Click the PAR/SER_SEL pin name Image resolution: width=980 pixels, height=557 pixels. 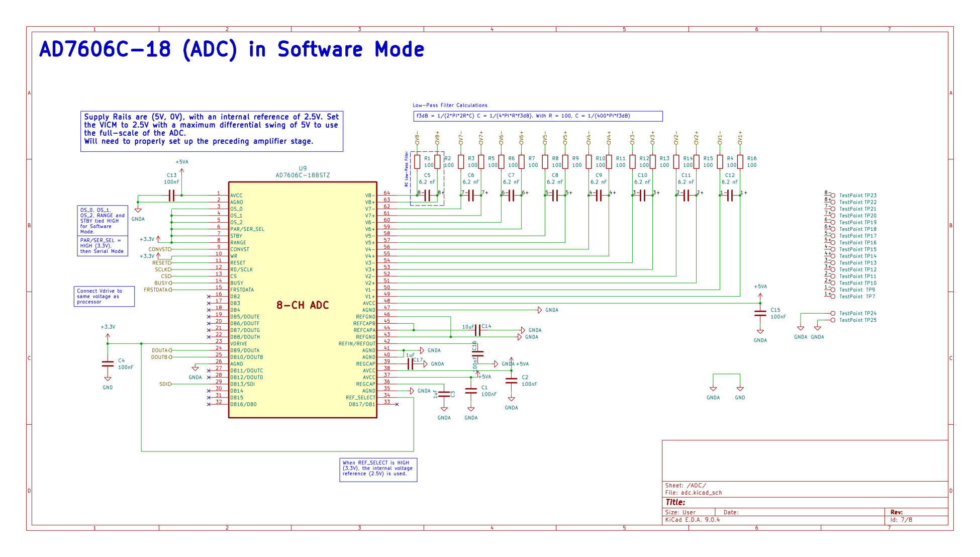click(247, 229)
